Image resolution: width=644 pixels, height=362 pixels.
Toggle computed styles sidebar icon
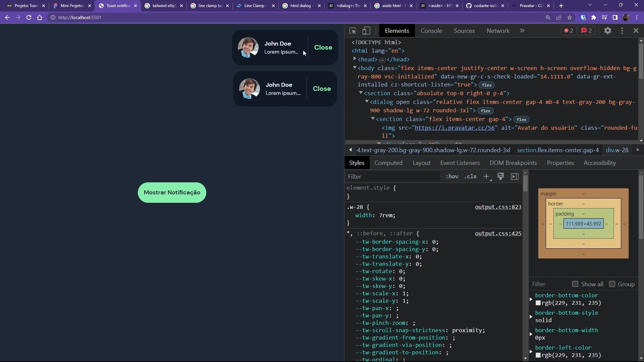(515, 177)
